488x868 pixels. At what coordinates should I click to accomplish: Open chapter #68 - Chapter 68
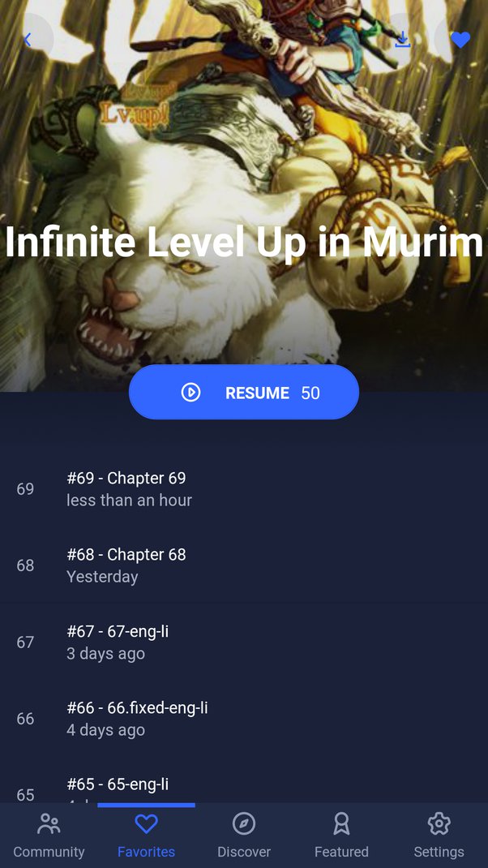(x=244, y=565)
